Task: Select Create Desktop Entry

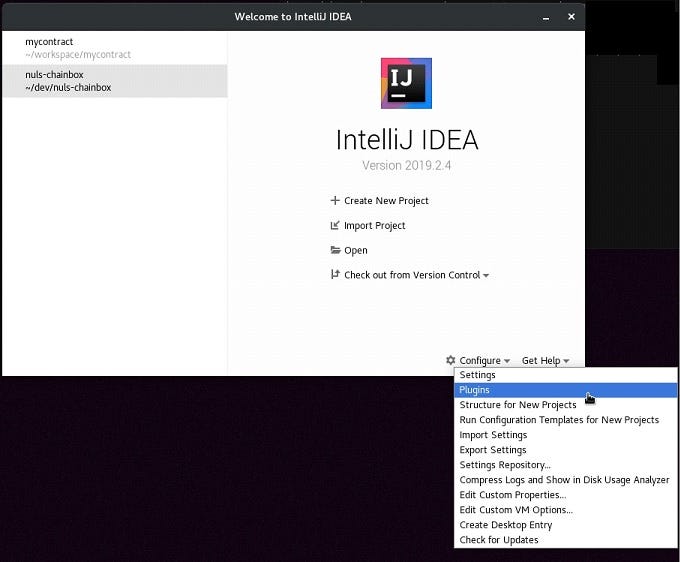Action: [566, 525]
